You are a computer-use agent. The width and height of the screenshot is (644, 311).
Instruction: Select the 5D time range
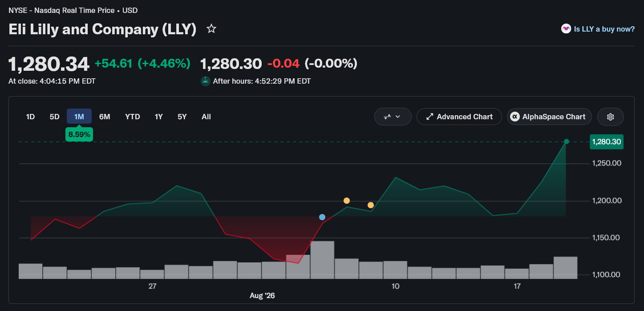54,117
